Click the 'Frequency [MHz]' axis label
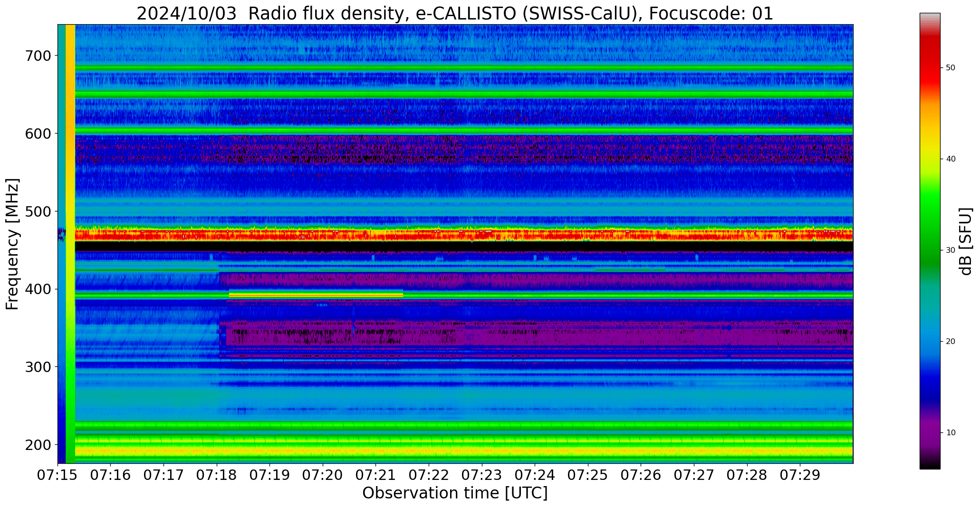Image resolution: width=980 pixels, height=507 pixels. tap(12, 244)
